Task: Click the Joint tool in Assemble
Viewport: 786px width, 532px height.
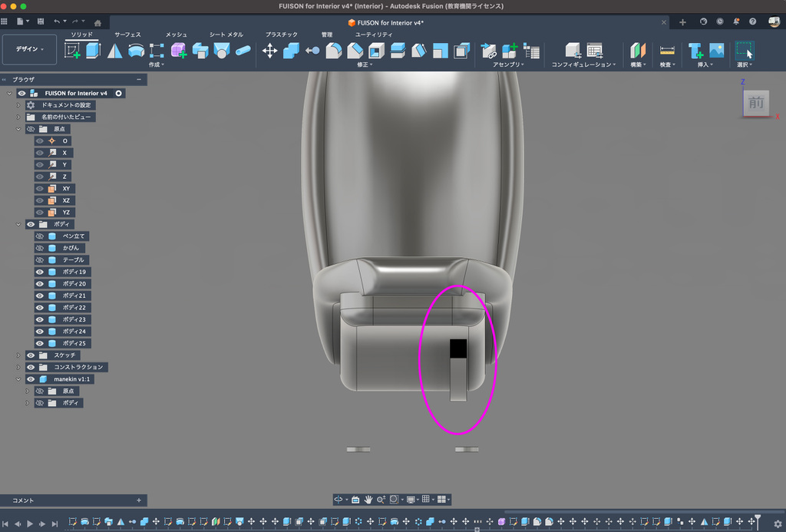Action: point(489,51)
